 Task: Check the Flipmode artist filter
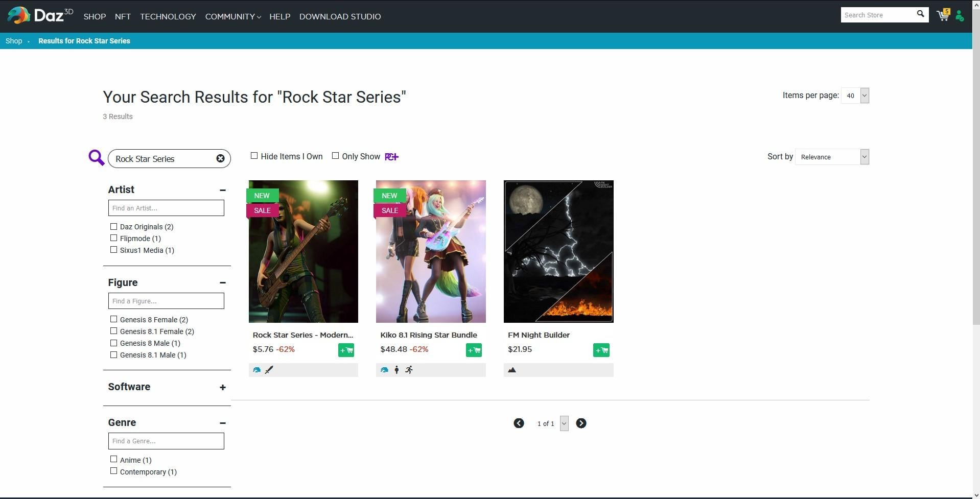click(x=113, y=238)
